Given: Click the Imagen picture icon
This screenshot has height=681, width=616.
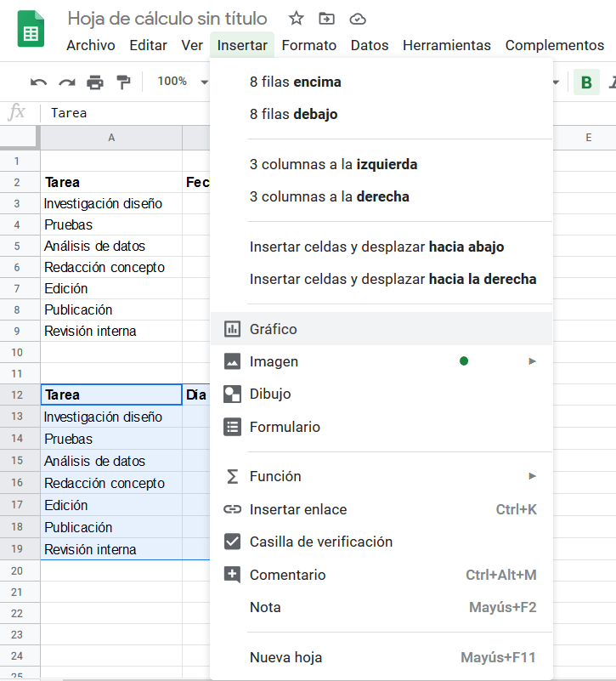Looking at the screenshot, I should (232, 361).
